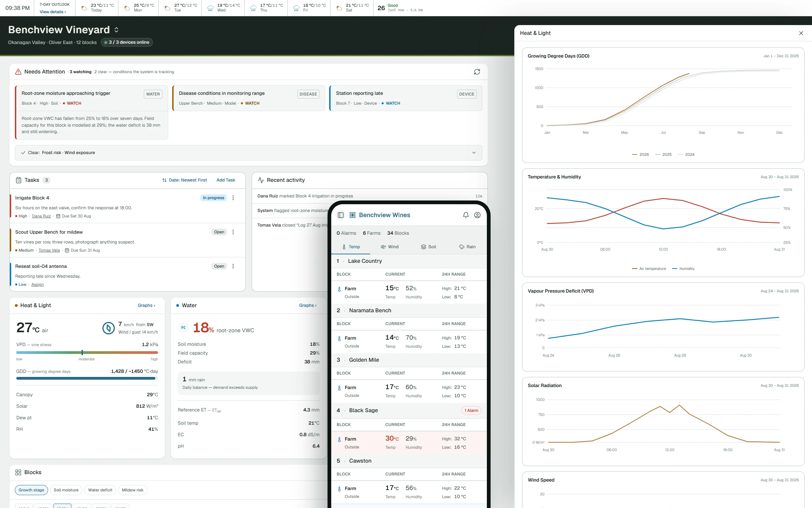This screenshot has height=508, width=812.
Task: Toggle the 2025 series in GDD legend
Action: click(663, 154)
